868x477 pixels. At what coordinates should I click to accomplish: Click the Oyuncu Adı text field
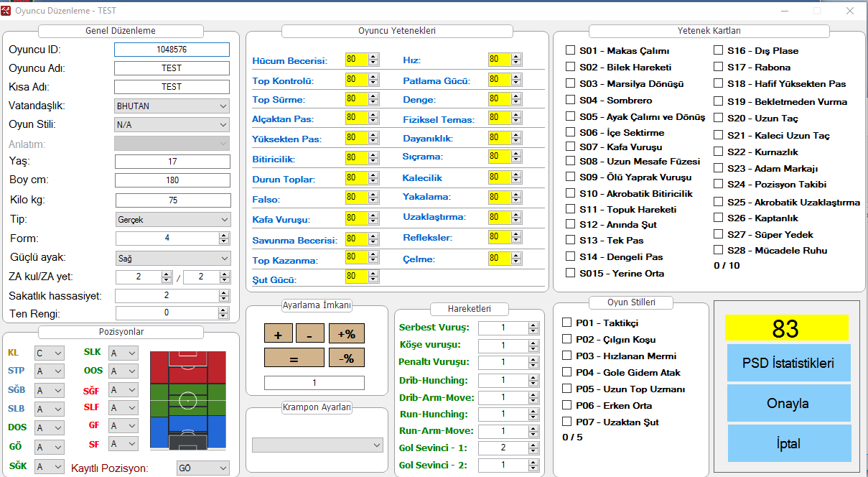172,68
